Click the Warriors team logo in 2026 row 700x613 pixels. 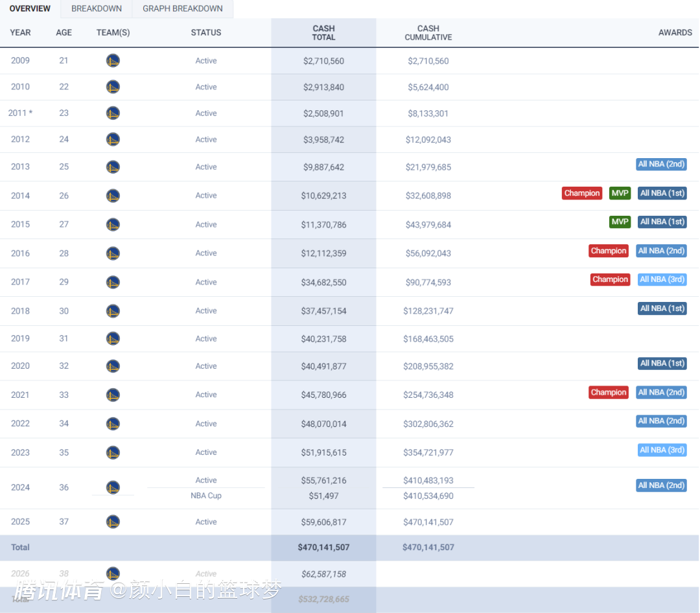pos(113,573)
